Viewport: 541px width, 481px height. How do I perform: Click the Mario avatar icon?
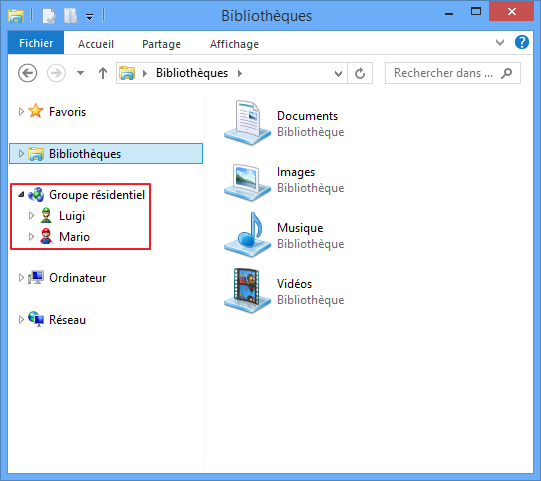pos(46,237)
